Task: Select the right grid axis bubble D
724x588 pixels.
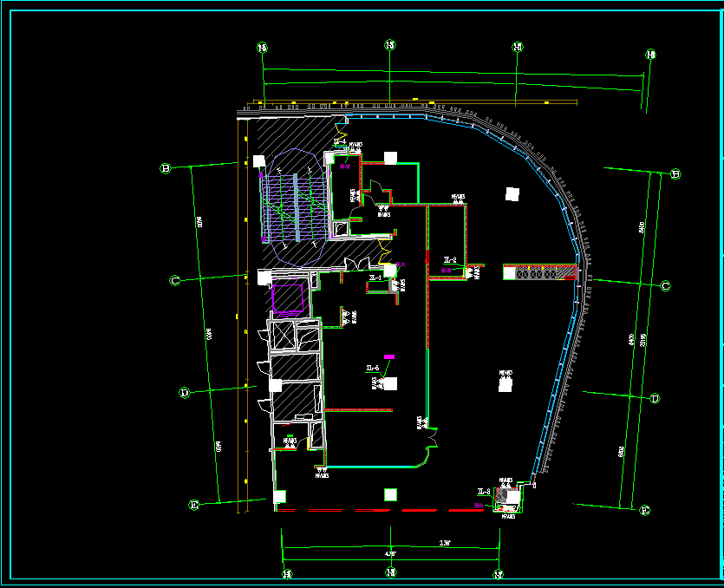Action: (655, 399)
